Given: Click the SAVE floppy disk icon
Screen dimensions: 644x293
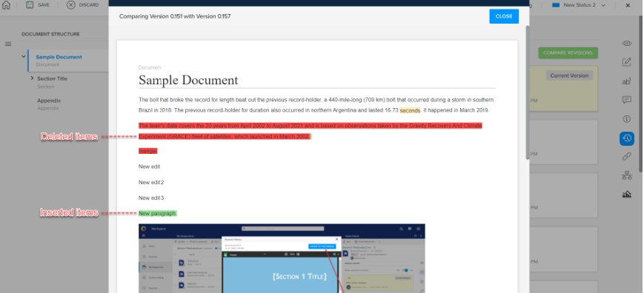Looking at the screenshot, I should pos(30,5).
